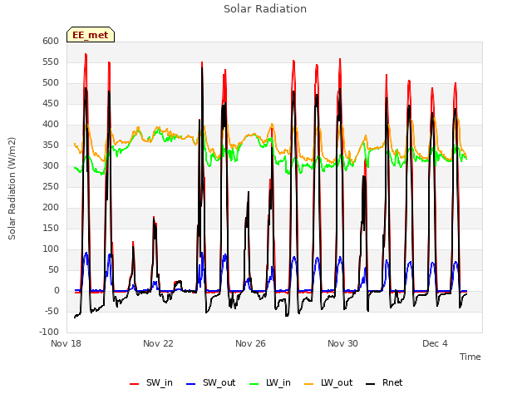Click the black Rnet legend swatch
The height and width of the screenshot is (399, 532).
[371, 384]
